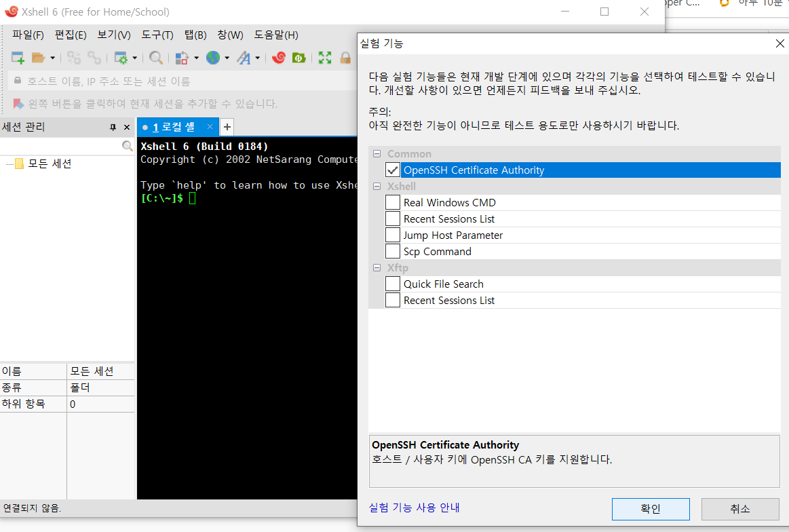The width and height of the screenshot is (789, 532).
Task: Open the 도움말(H) menu
Action: pos(275,35)
